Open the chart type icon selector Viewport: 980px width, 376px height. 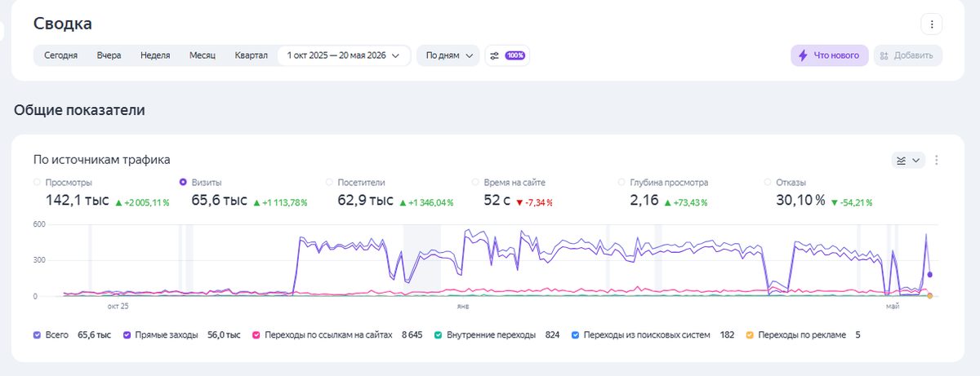point(907,161)
